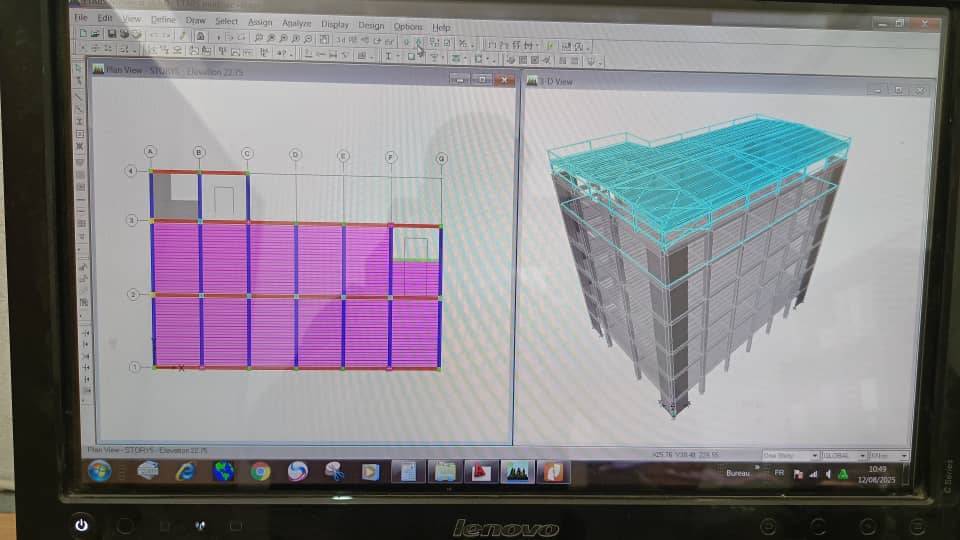Image resolution: width=960 pixels, height=540 pixels.
Task: Open the Analyze menu
Action: pyautogui.click(x=296, y=23)
